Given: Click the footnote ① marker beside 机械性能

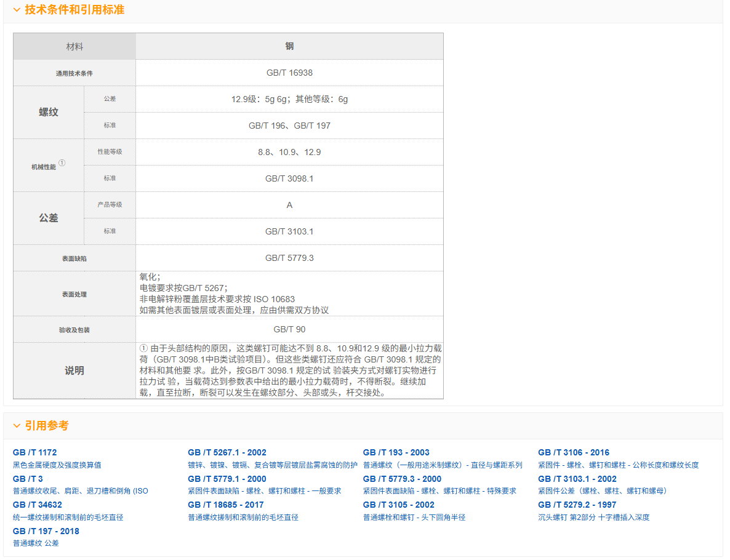Looking at the screenshot, I should (62, 163).
